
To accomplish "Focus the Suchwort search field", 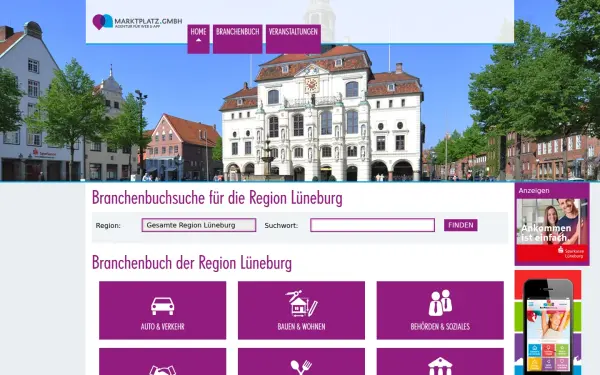I will (372, 225).
